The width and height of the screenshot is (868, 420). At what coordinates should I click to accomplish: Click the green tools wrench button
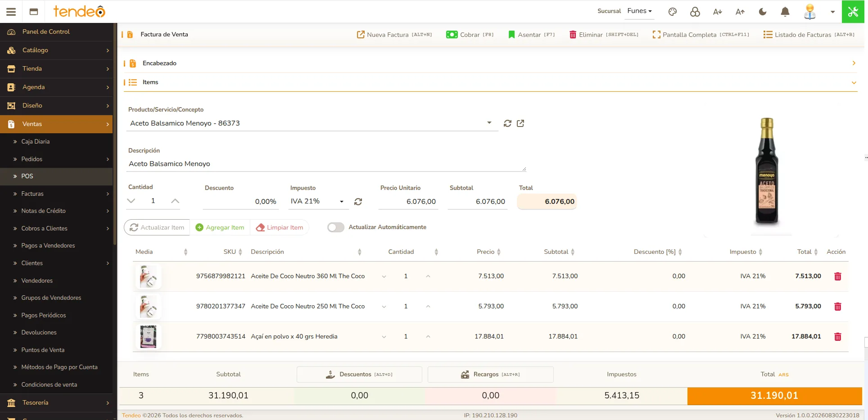pos(853,12)
